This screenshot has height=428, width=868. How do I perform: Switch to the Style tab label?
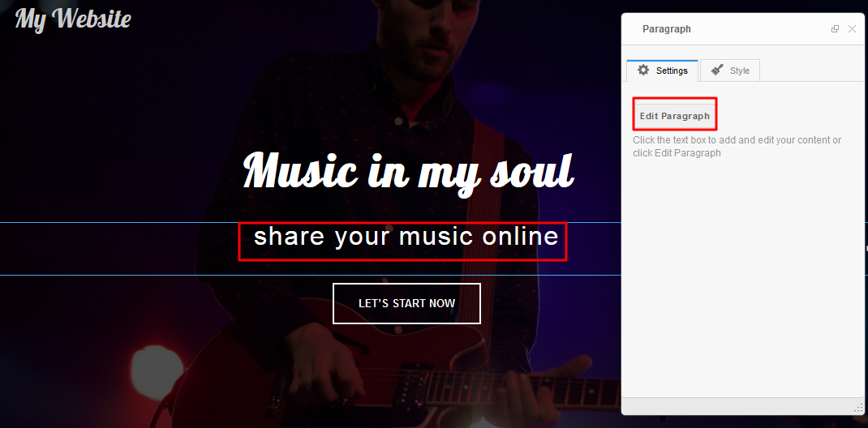tap(740, 71)
